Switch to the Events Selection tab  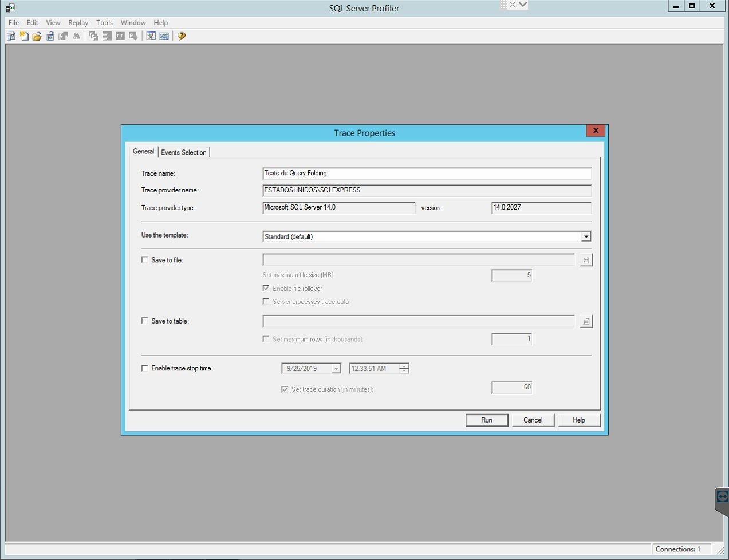point(184,152)
